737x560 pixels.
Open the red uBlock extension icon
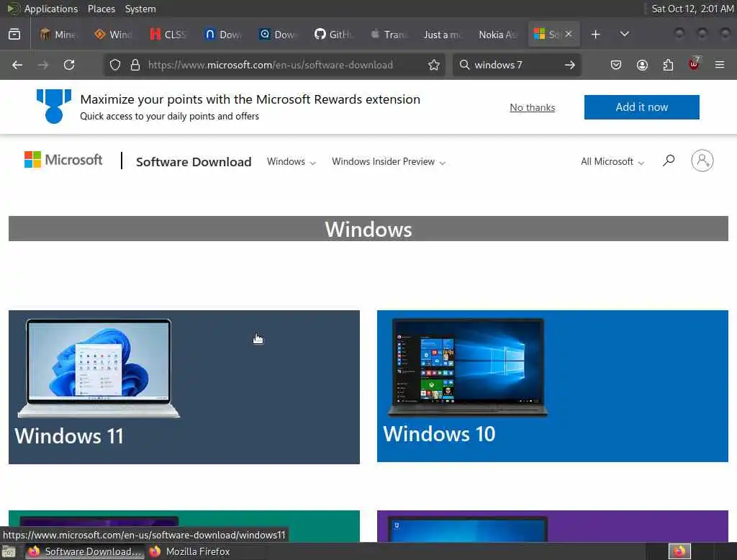[694, 64]
